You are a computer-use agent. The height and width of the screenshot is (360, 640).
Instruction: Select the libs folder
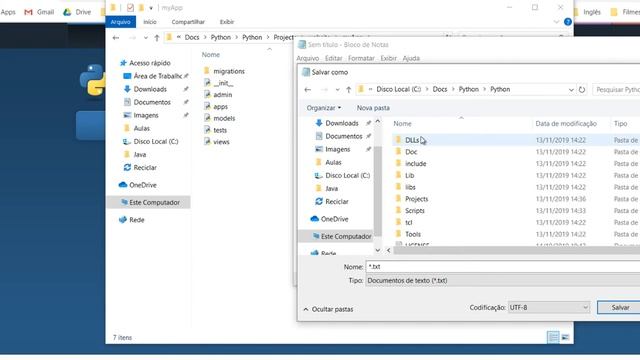click(x=410, y=187)
